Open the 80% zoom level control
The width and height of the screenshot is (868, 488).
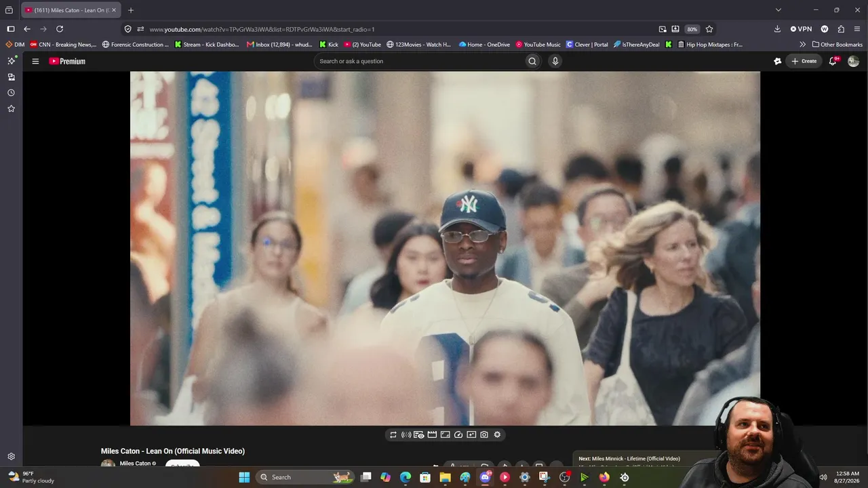click(x=692, y=29)
